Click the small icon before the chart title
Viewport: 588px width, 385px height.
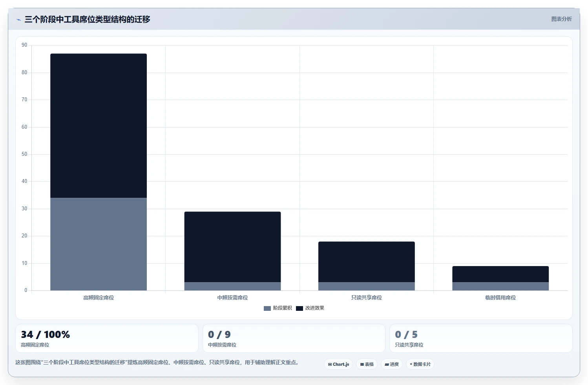pyautogui.click(x=18, y=20)
